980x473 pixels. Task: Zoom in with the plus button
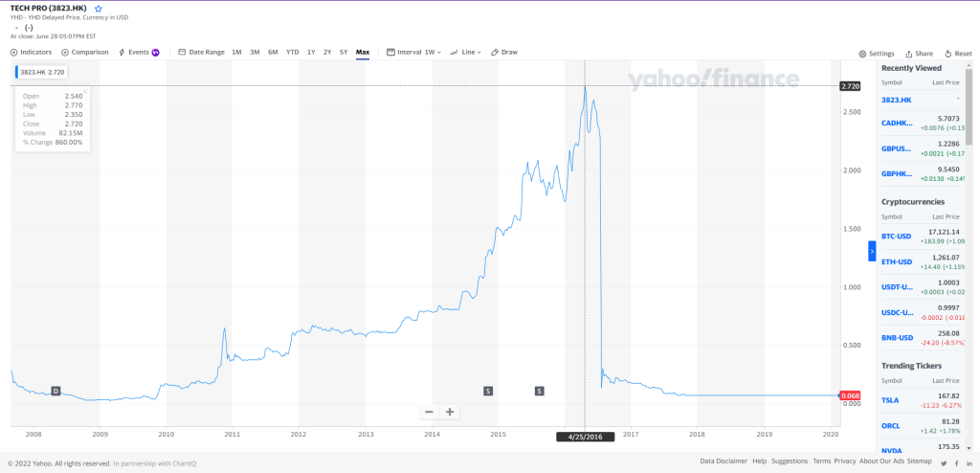click(x=449, y=412)
